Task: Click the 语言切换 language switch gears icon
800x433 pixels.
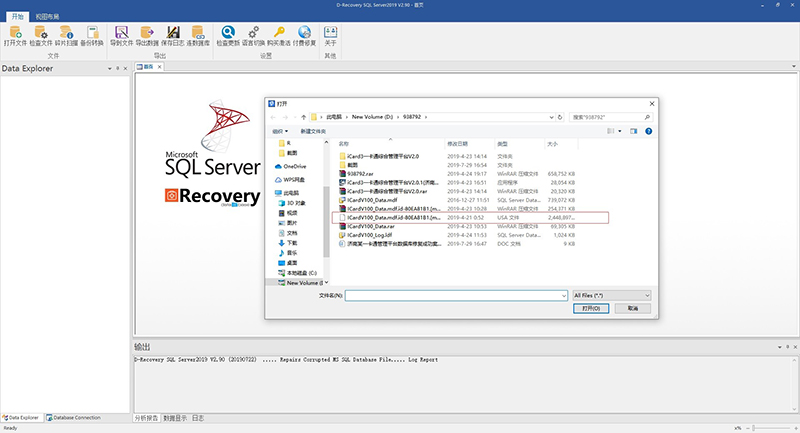Action: coord(254,32)
